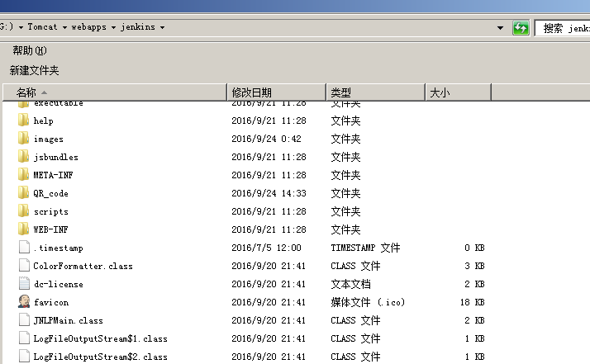
Task: Open the 帮助(H) menu
Action: (30, 50)
